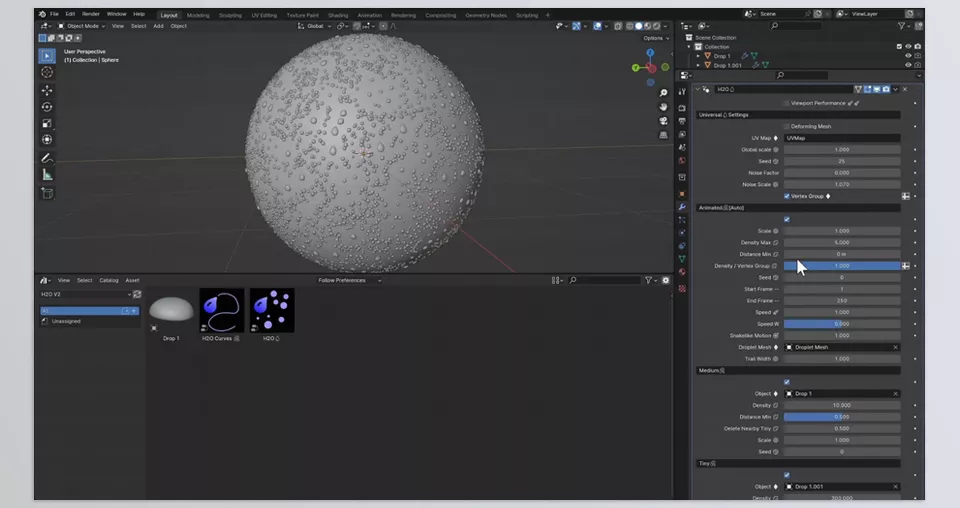
Task: Click the Medium Distance Min slider
Action: point(842,417)
